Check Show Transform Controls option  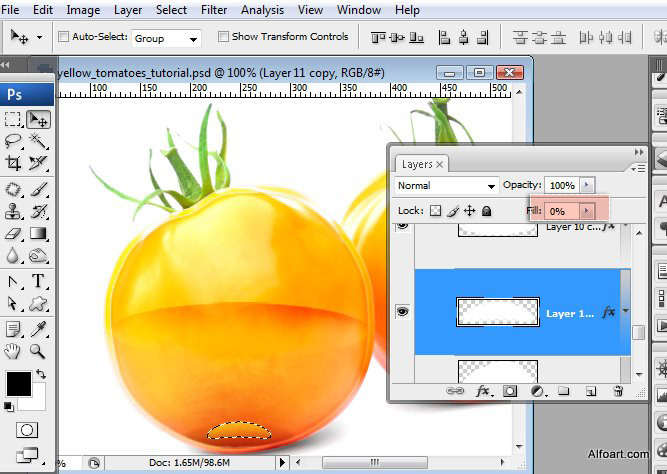point(222,37)
